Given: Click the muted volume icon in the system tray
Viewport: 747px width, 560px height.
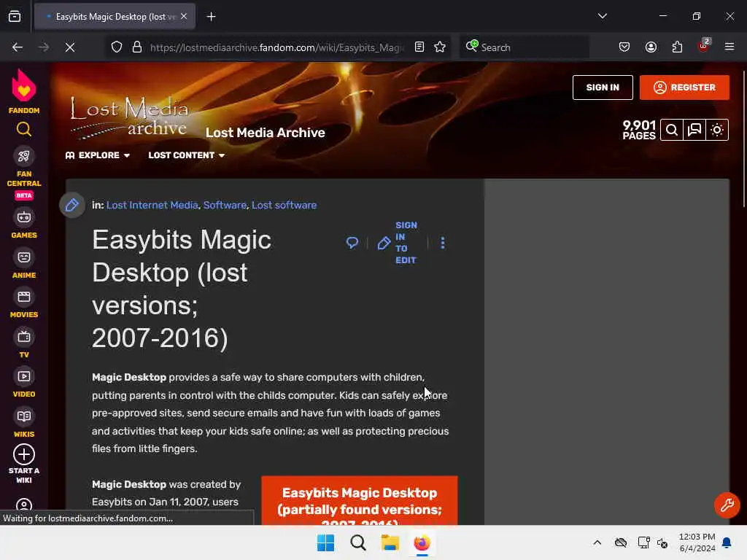Looking at the screenshot, I should (662, 542).
